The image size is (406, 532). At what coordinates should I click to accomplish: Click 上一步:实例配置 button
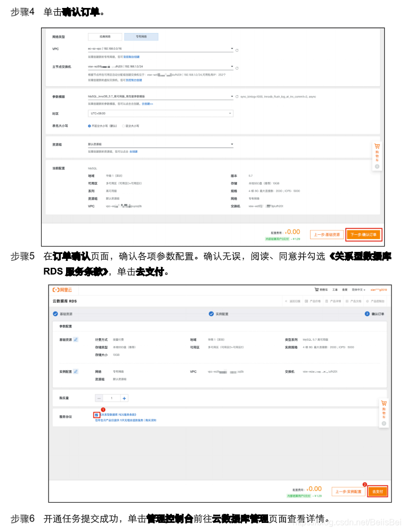348,492
